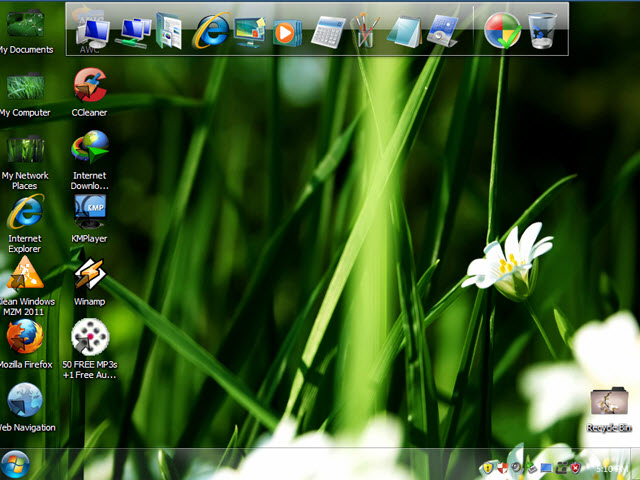Select Web Navigation desktop shortcut

click(27, 407)
